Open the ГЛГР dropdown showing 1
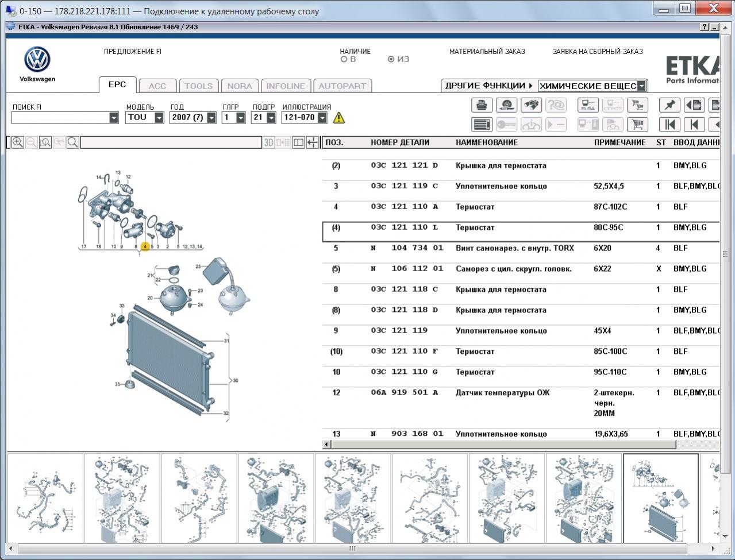Screen dimensions: 735x560 pos(241,118)
